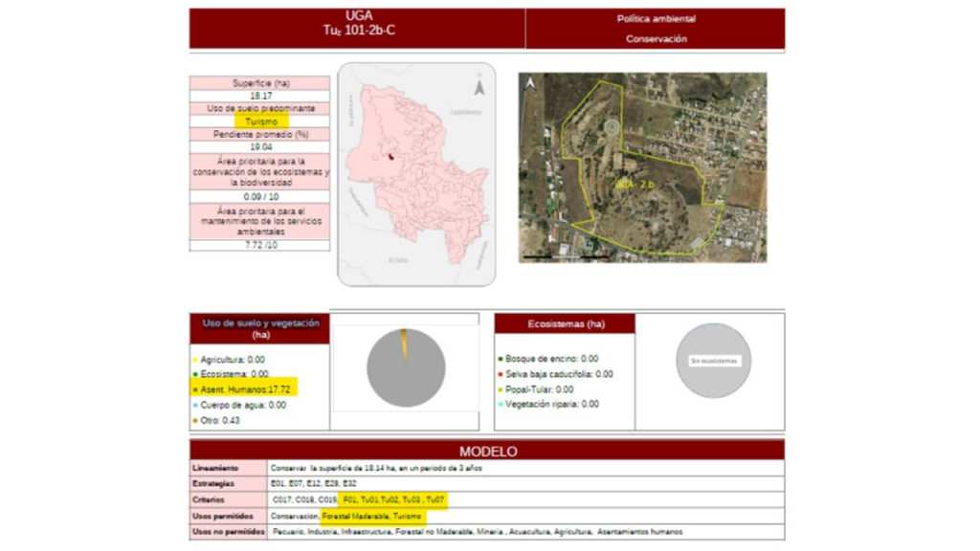
Task: Select the Política ambiental Conservación header
Action: click(656, 29)
